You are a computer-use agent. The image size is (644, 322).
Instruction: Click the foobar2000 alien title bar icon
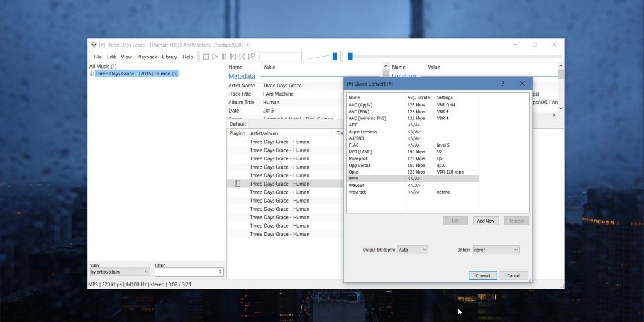click(94, 45)
